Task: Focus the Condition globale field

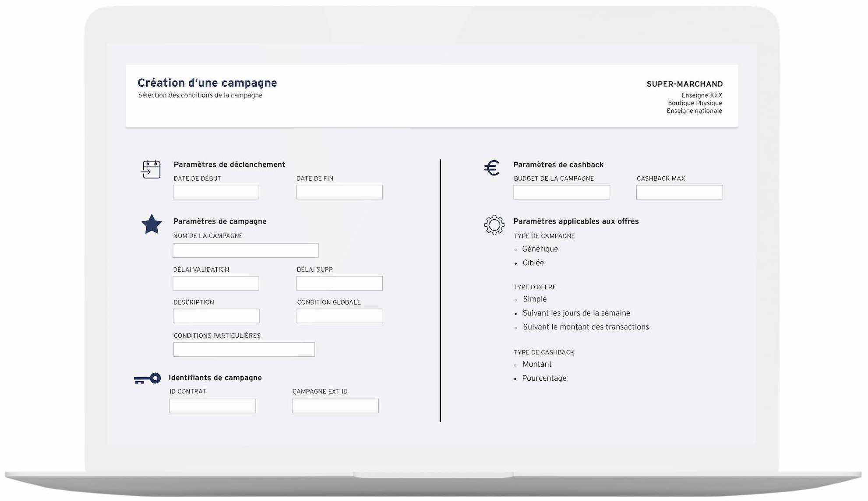Action: [x=340, y=316]
